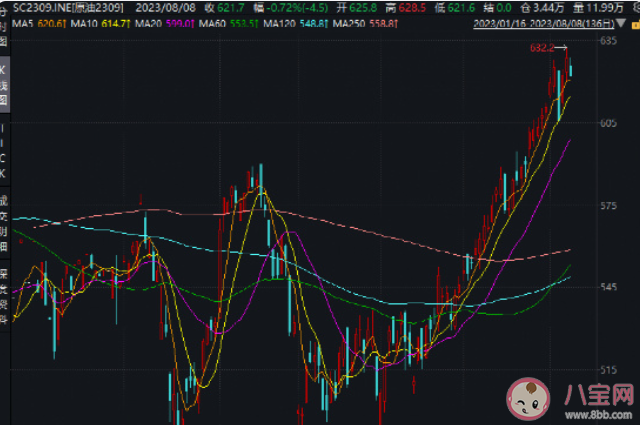Open the 深度资料 sidebar tab
This screenshot has width=640, height=425.
(4, 295)
